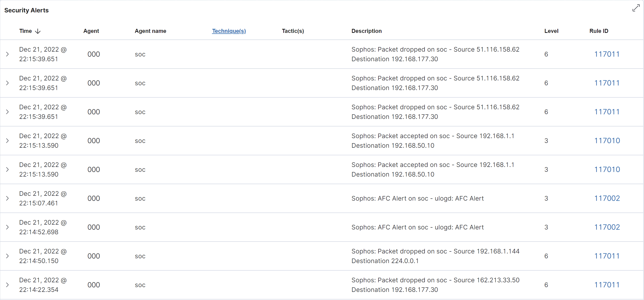Open rule 117010 link at 22:15:13.590

(x=607, y=141)
